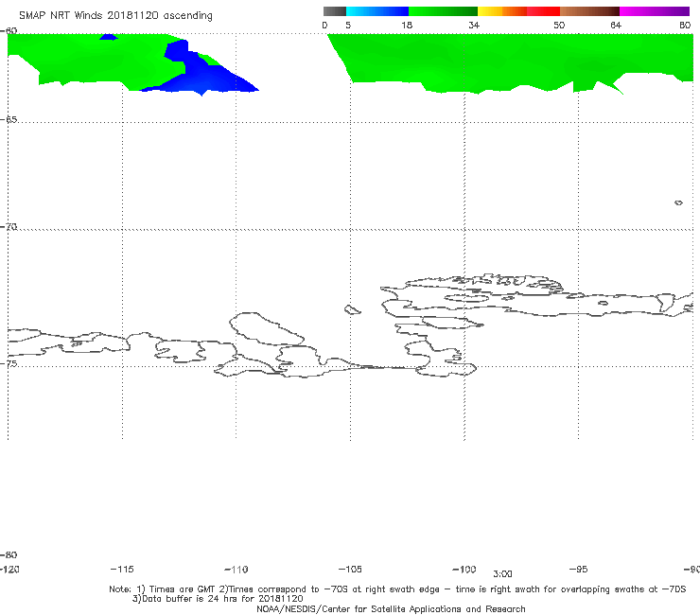Click the note 'Data buffer is 24 hrs for 20181120'
Viewport: 700px width, 615px height.
click(222, 599)
